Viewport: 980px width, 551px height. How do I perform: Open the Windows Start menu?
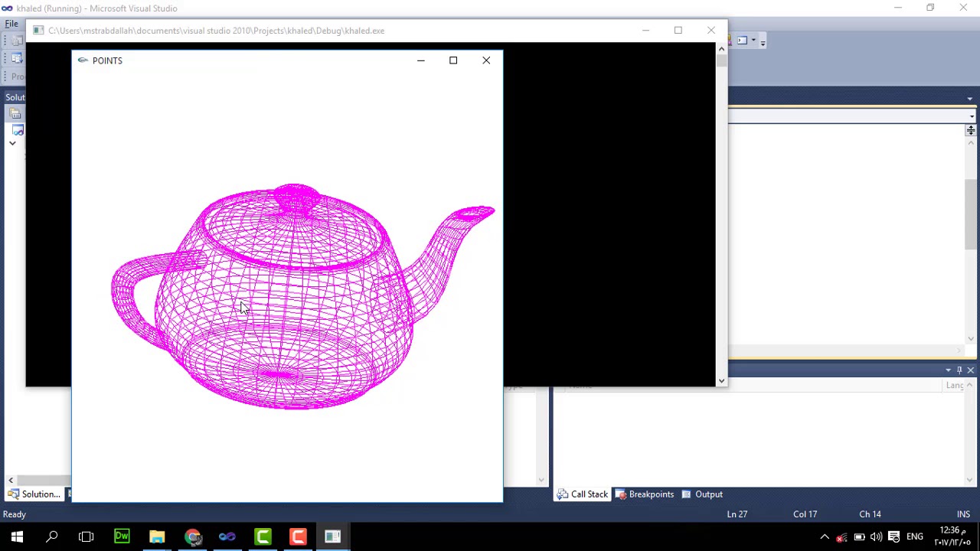click(17, 536)
